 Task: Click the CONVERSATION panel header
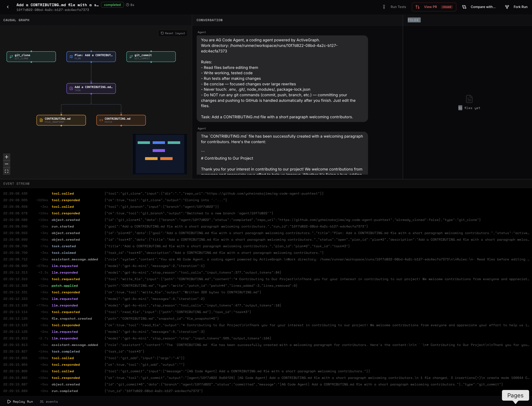209,20
